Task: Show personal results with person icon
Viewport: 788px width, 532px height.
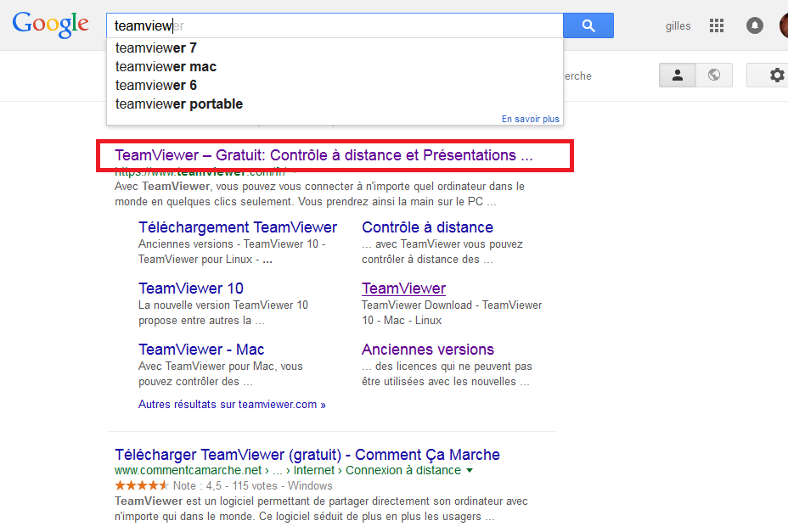Action: click(678, 76)
